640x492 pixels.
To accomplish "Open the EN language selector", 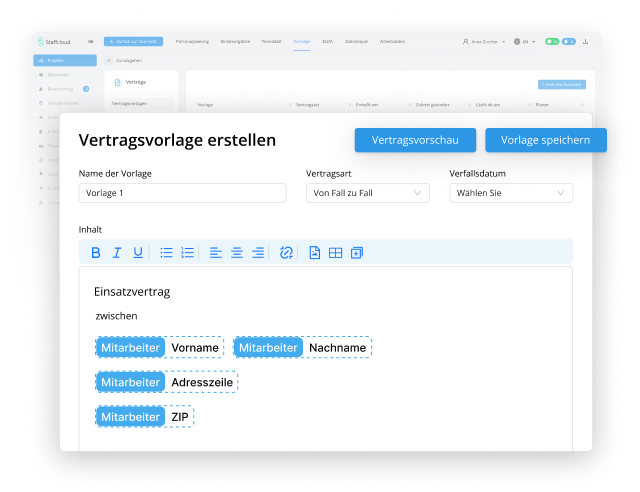I will click(525, 42).
